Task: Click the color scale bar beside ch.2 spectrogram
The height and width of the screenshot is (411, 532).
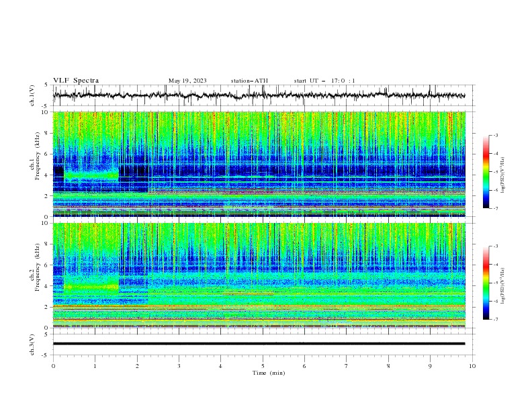Action: coord(486,283)
